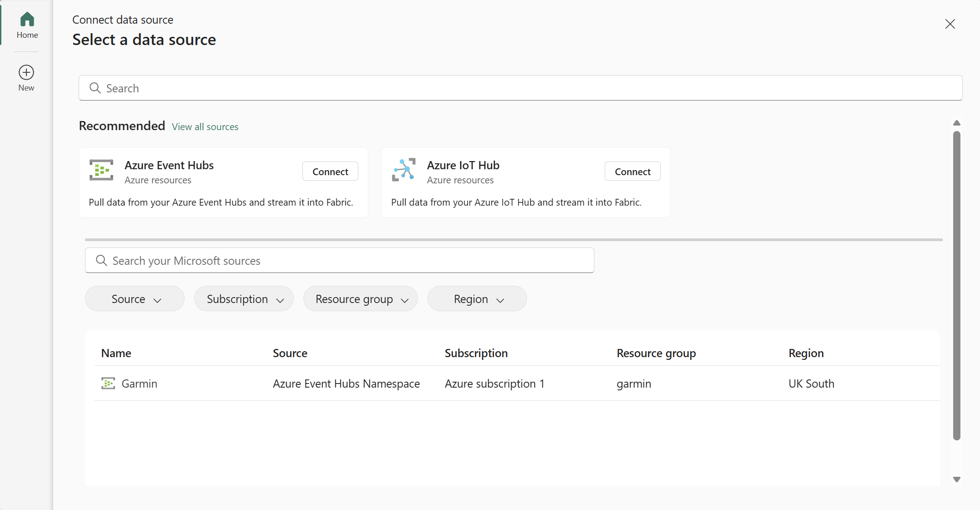The image size is (980, 510).
Task: Click the scrollbar down arrow
Action: 957,480
